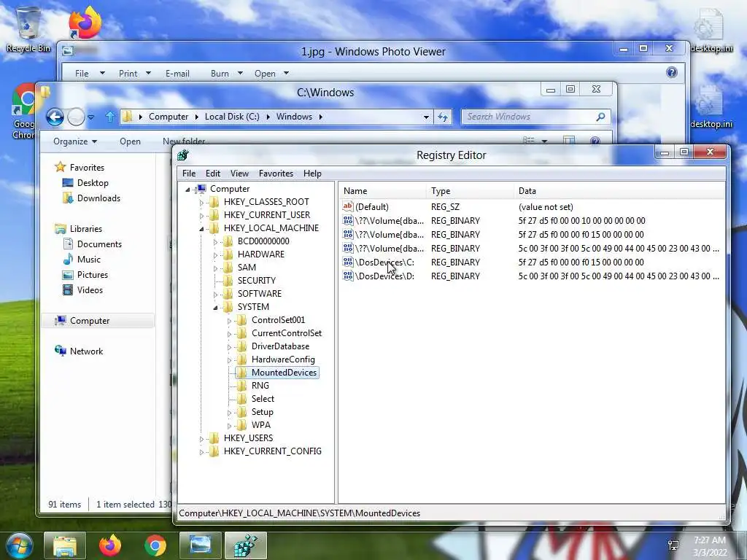Open the Recycle Bin desktop icon
Image resolution: width=747 pixels, height=560 pixels.
click(x=28, y=28)
